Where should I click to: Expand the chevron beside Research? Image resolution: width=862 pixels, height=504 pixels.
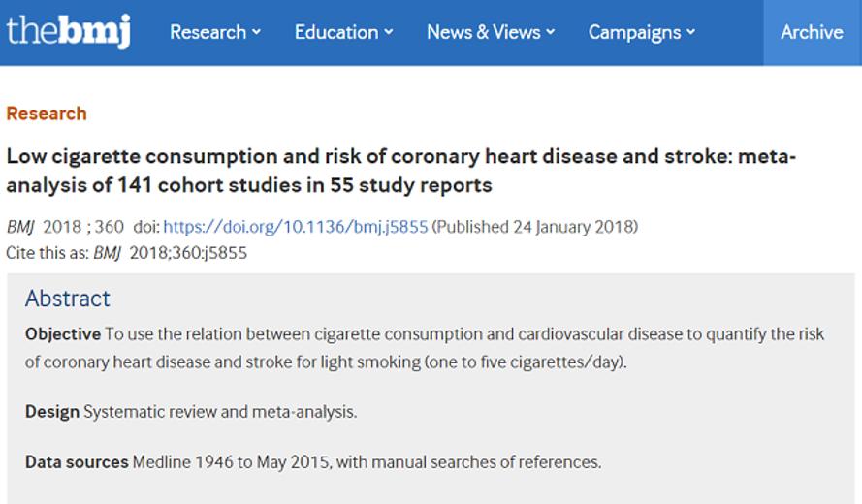(256, 32)
